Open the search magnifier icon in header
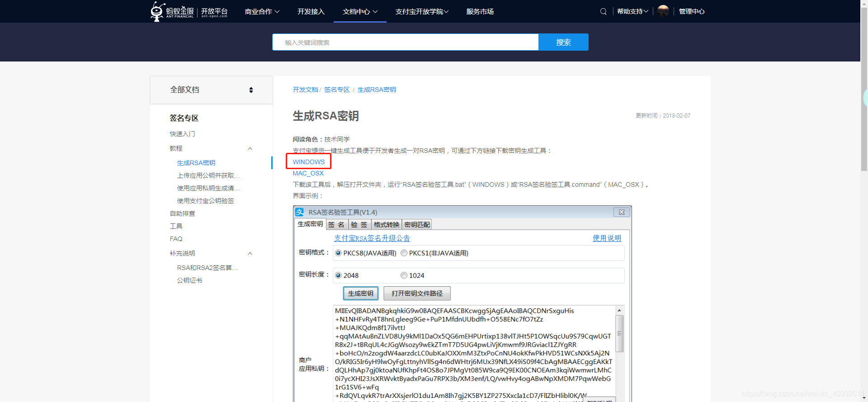The width and height of the screenshot is (868, 402). (603, 12)
